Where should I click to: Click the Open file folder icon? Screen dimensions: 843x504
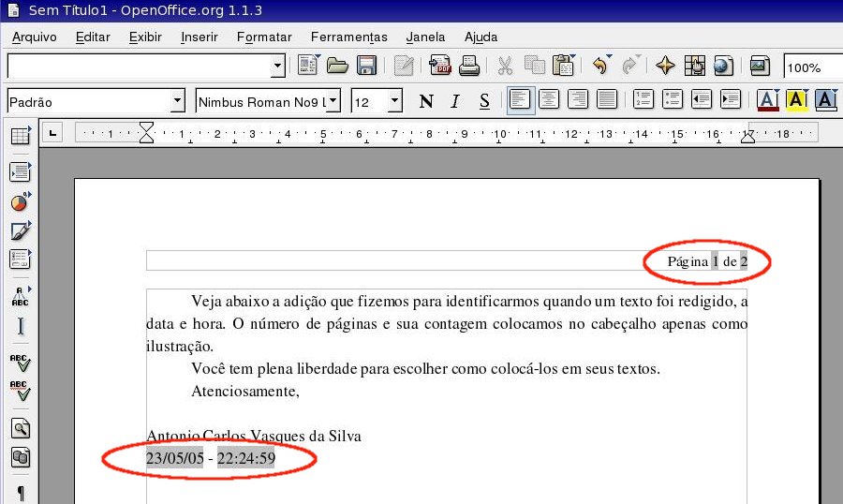click(337, 67)
